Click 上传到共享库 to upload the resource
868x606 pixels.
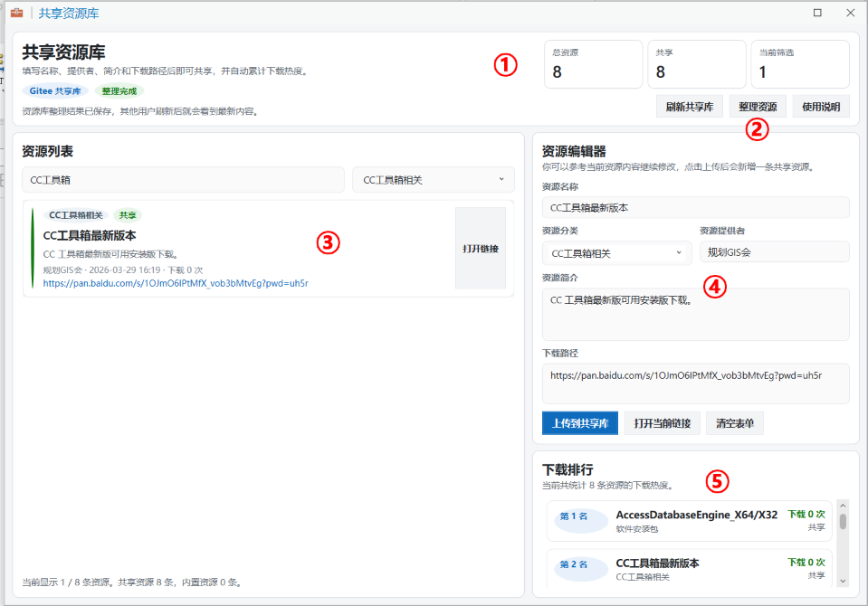579,423
